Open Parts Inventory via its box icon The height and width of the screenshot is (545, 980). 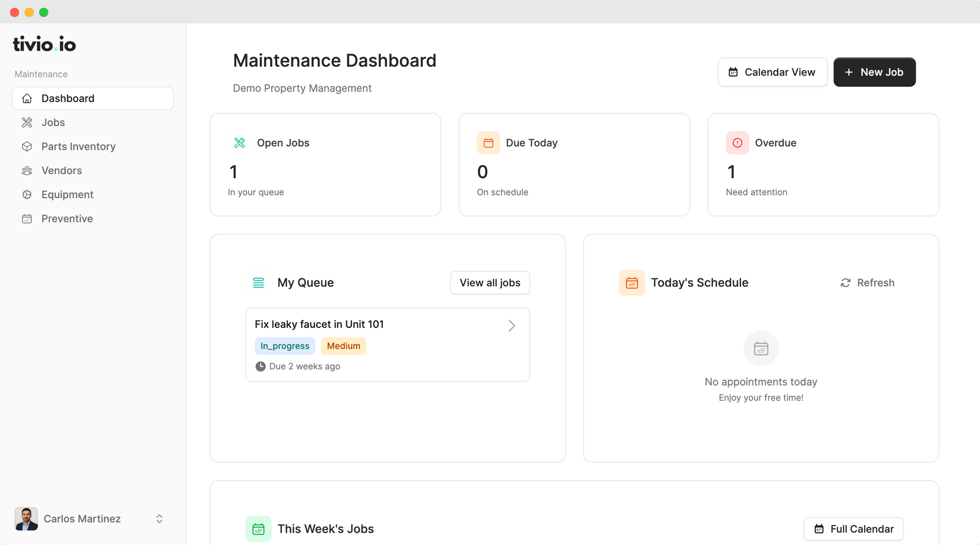[27, 147]
